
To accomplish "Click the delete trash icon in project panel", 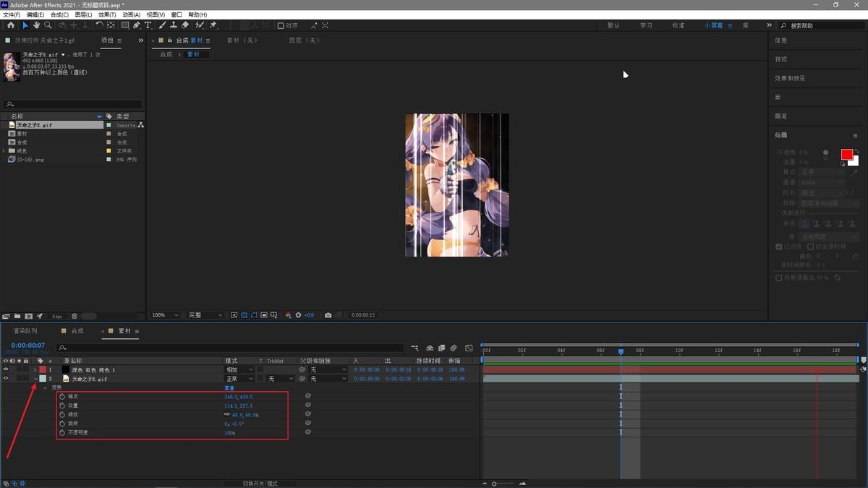I will click(75, 316).
